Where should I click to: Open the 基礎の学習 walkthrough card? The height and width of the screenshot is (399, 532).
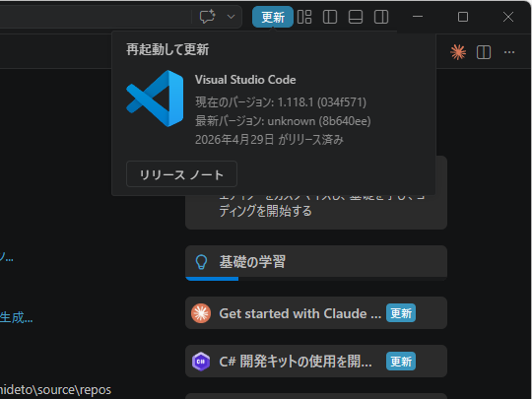[316, 263]
